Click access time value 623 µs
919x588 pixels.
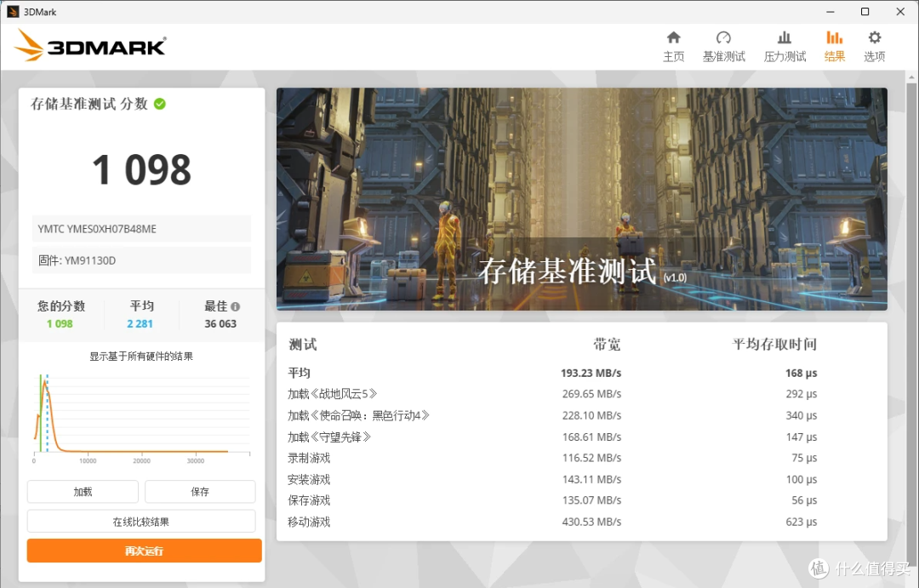pos(802,522)
